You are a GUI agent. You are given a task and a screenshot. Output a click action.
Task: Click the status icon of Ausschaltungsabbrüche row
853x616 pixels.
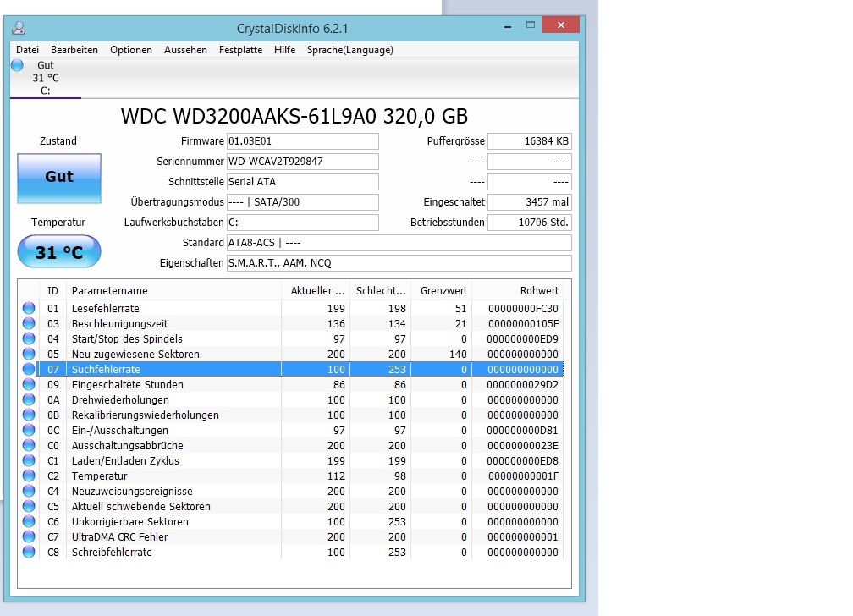click(29, 446)
